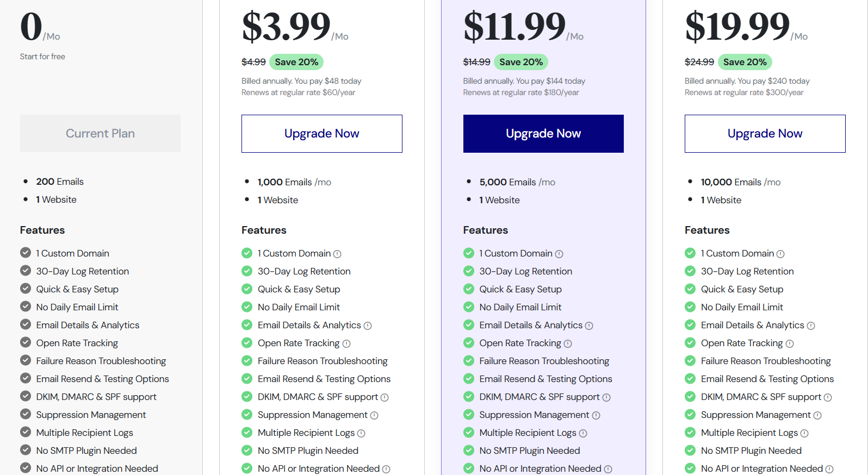868x475 pixels.
Task: Click the grayed Current Plan button
Action: coord(100,134)
